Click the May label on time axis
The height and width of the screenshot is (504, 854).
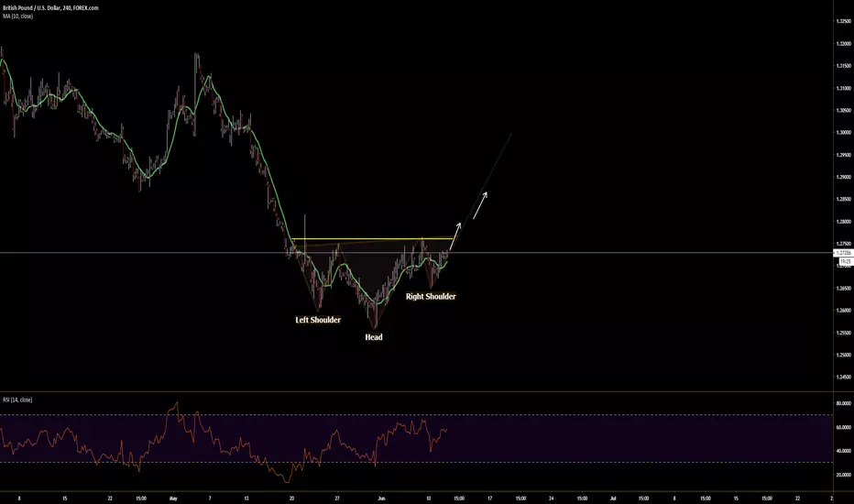point(173,498)
